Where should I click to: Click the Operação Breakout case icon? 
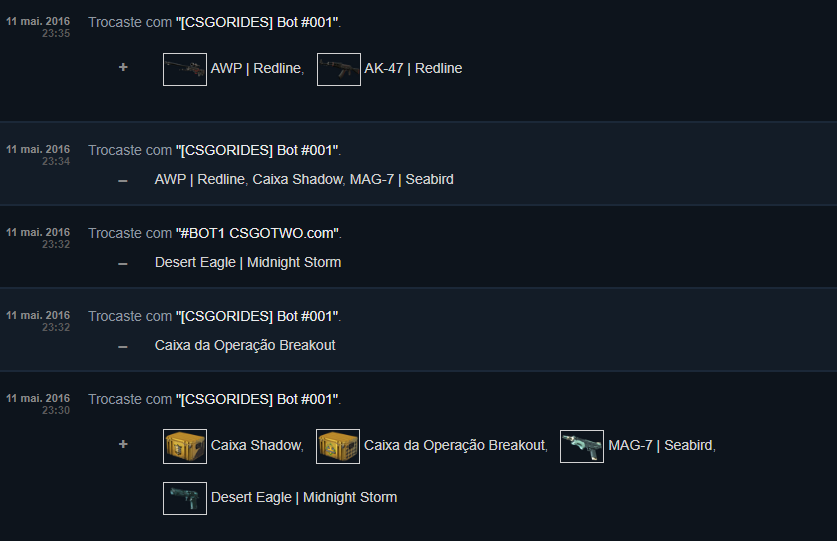(x=338, y=446)
